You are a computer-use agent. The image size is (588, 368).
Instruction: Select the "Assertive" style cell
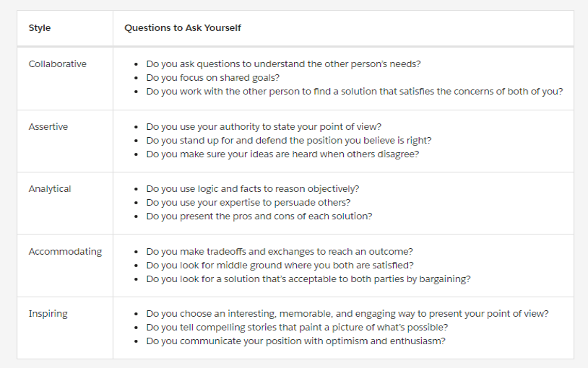click(x=48, y=127)
